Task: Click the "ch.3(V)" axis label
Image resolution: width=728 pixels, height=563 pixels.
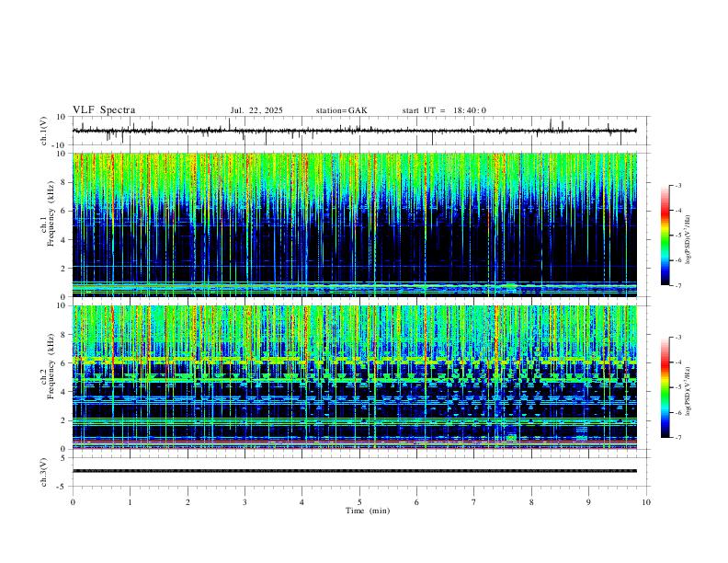Action: [44, 472]
